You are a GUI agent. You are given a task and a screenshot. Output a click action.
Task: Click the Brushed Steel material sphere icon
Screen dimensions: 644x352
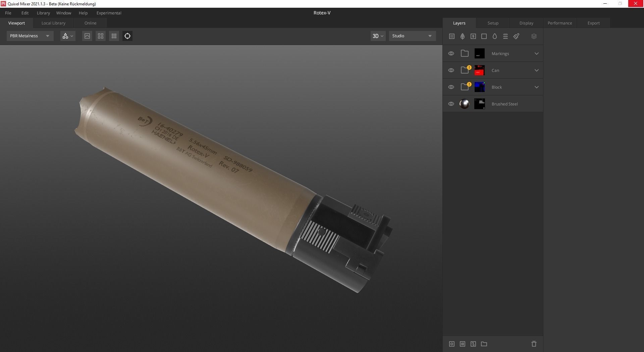pyautogui.click(x=465, y=104)
